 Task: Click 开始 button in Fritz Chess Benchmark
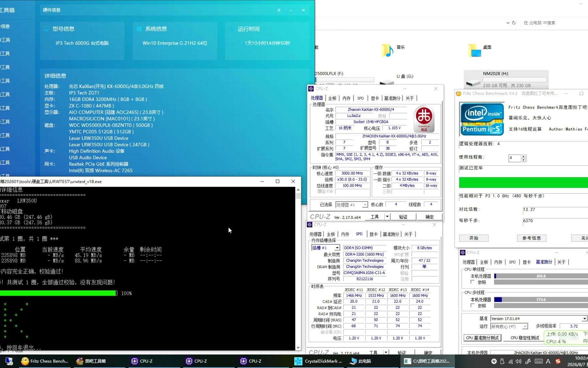pyautogui.click(x=474, y=238)
